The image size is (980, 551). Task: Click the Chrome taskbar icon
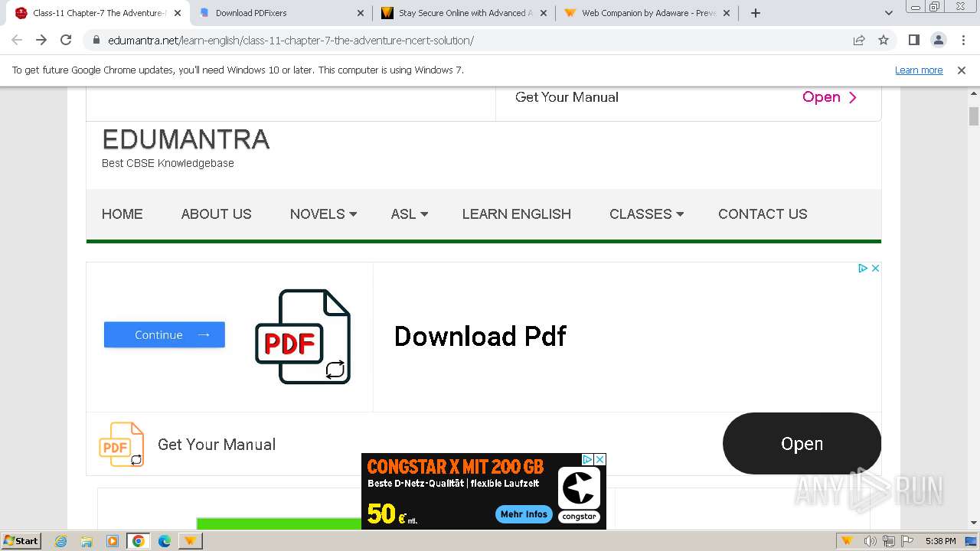pos(139,541)
